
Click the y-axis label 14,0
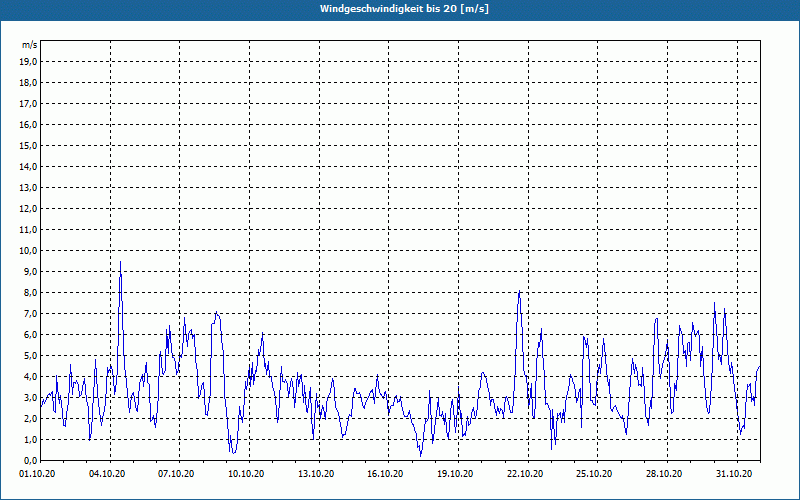[29, 166]
